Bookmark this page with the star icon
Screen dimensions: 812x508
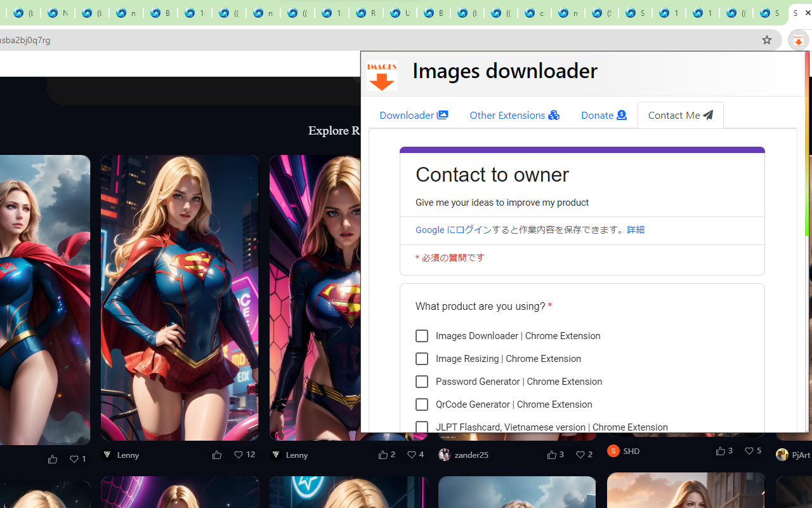pos(766,40)
